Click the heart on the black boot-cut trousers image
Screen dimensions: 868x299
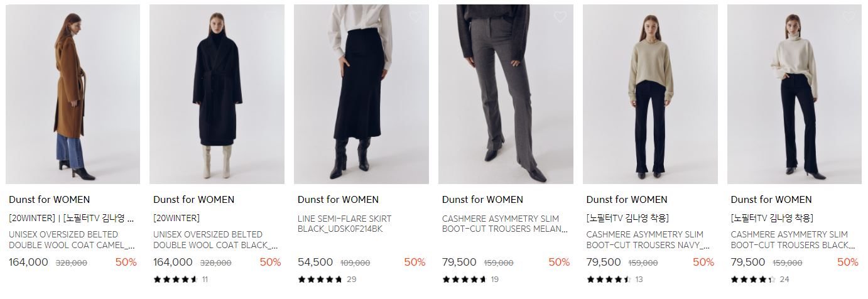tap(849, 17)
